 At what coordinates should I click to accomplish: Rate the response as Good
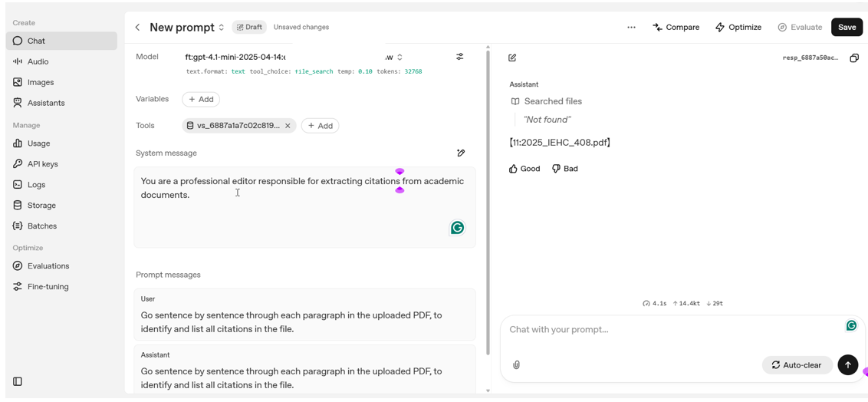[524, 169]
